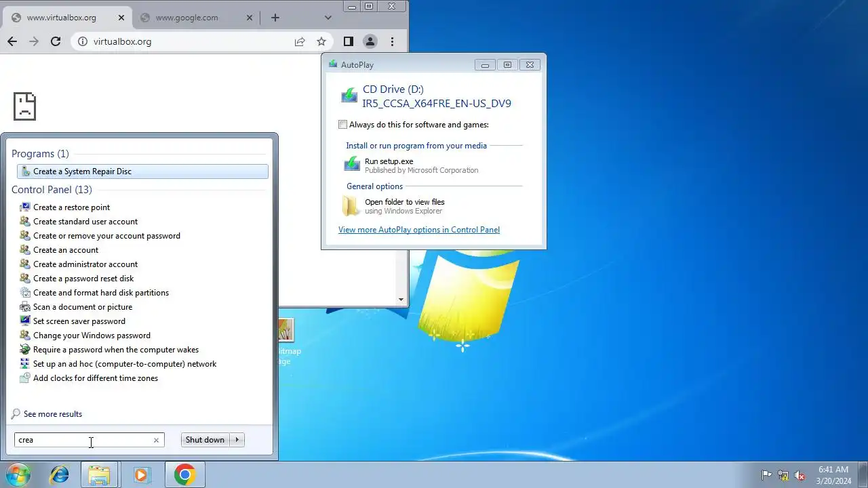Viewport: 868px width, 488px height.
Task: Open Add clocks for different time zones
Action: point(95,378)
